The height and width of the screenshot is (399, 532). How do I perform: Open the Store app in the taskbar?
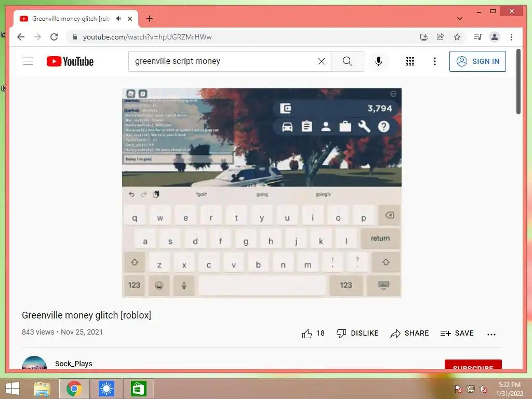[138, 389]
